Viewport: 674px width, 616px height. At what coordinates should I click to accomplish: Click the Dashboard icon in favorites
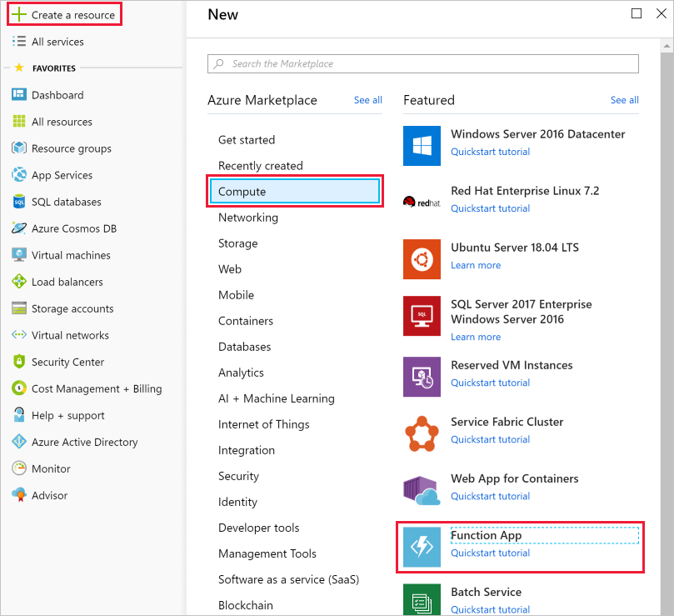[x=19, y=95]
